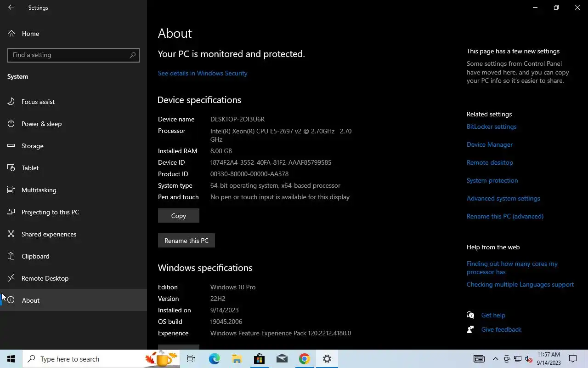This screenshot has height=368, width=588.
Task: Click the Device ID value 1874F2A4-3552-40FA-81F2-AAAF85799585
Action: pos(271,162)
